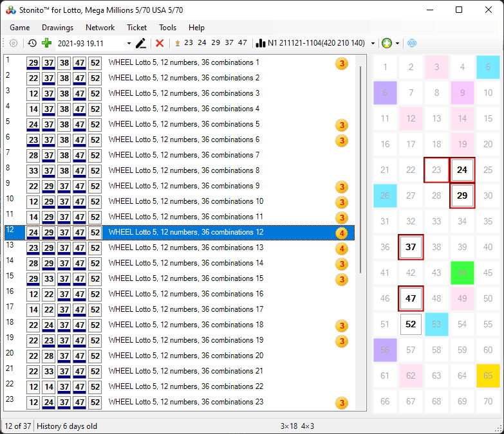Click the green globe icon
This screenshot has height=434, width=504.
386,43
